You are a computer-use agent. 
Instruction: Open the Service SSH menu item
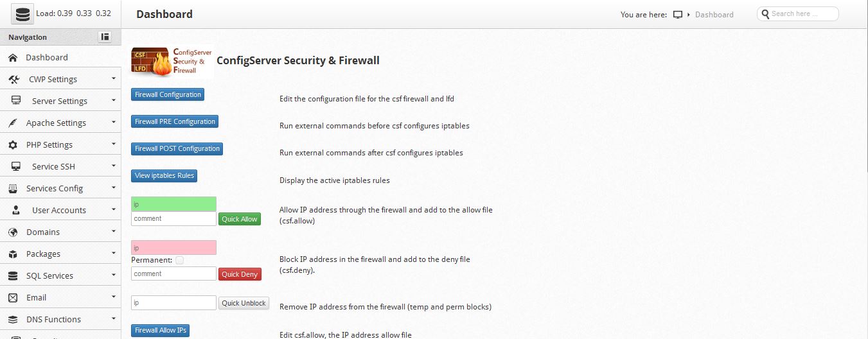click(x=53, y=167)
